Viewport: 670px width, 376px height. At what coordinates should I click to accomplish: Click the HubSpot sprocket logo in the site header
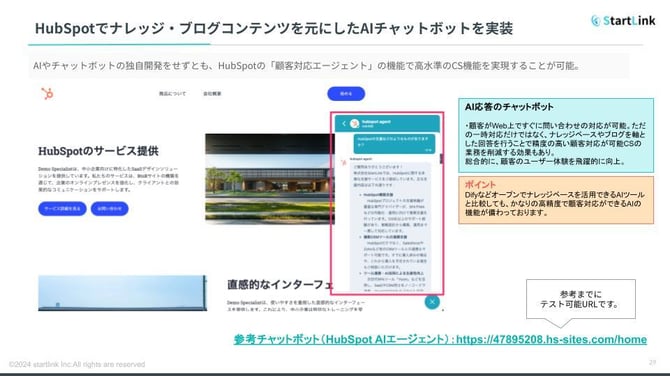(47, 93)
